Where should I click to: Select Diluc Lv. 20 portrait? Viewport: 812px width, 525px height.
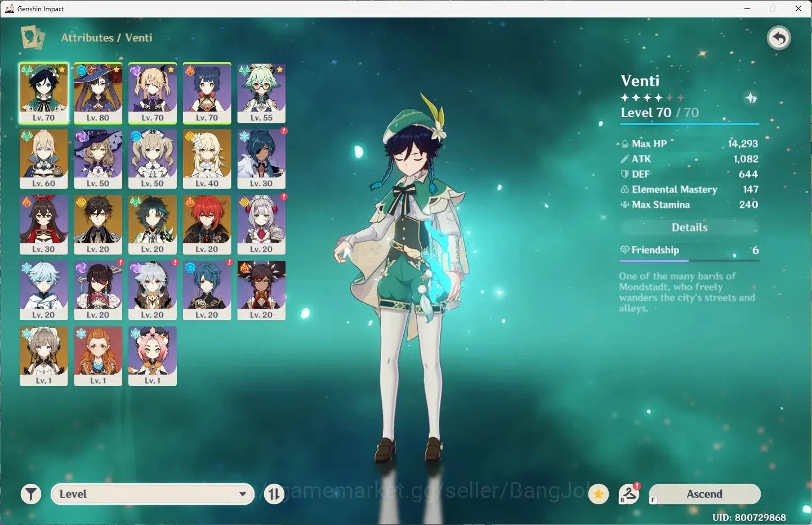pyautogui.click(x=207, y=225)
